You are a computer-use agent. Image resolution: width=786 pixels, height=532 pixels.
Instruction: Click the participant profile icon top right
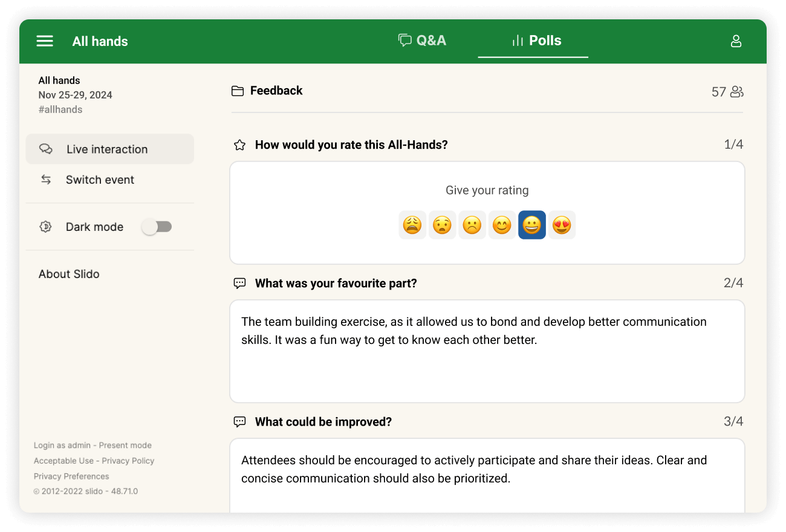(736, 41)
